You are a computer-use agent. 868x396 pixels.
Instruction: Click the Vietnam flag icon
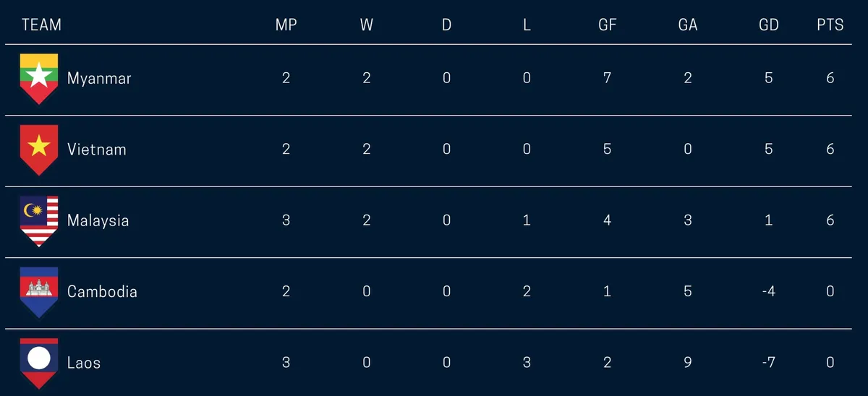pos(38,150)
